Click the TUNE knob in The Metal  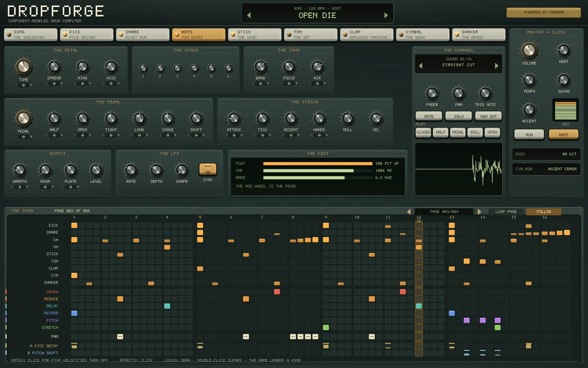tap(24, 67)
